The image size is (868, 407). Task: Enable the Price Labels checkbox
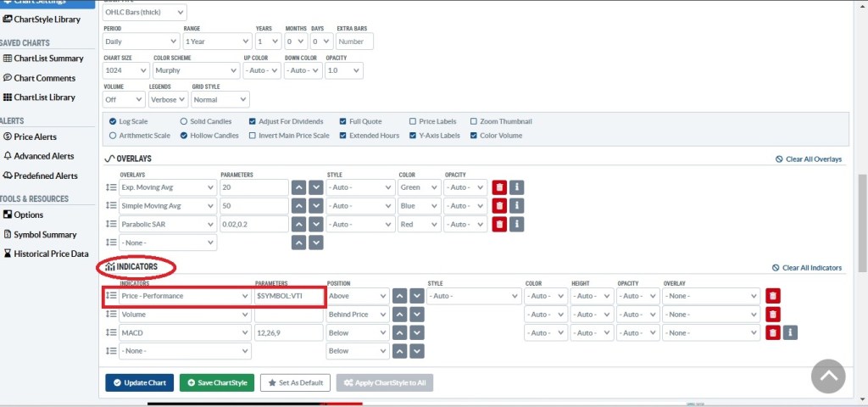[x=413, y=121]
